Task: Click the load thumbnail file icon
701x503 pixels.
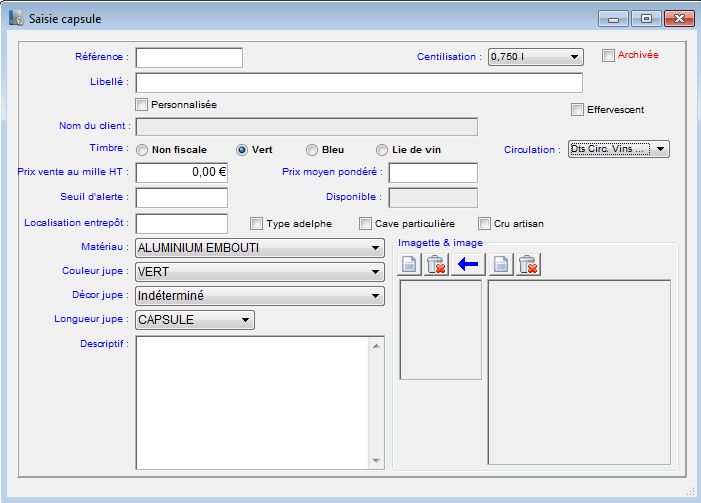Action: pos(409,265)
